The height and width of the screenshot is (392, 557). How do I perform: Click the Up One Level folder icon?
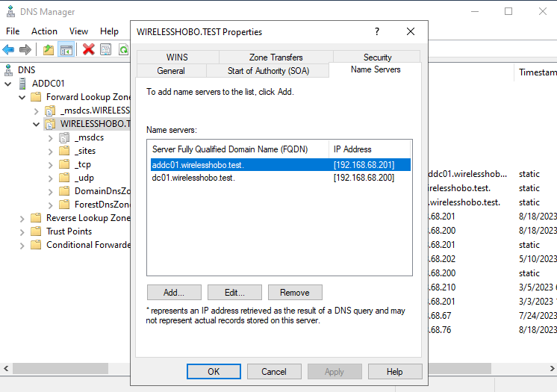coord(49,49)
